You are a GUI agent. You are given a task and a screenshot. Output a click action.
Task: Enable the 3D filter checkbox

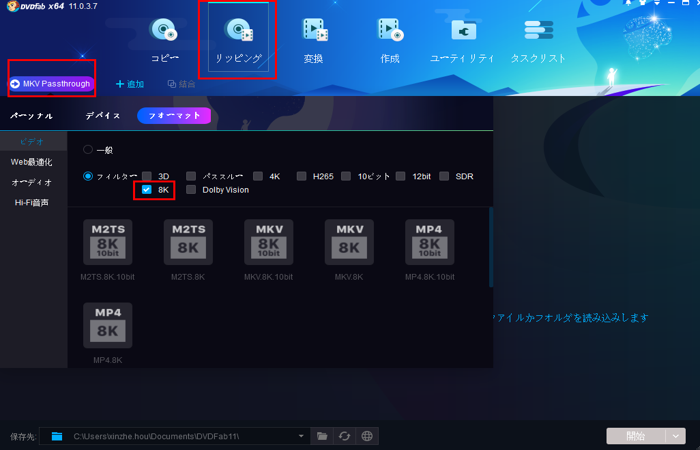pyautogui.click(x=147, y=176)
